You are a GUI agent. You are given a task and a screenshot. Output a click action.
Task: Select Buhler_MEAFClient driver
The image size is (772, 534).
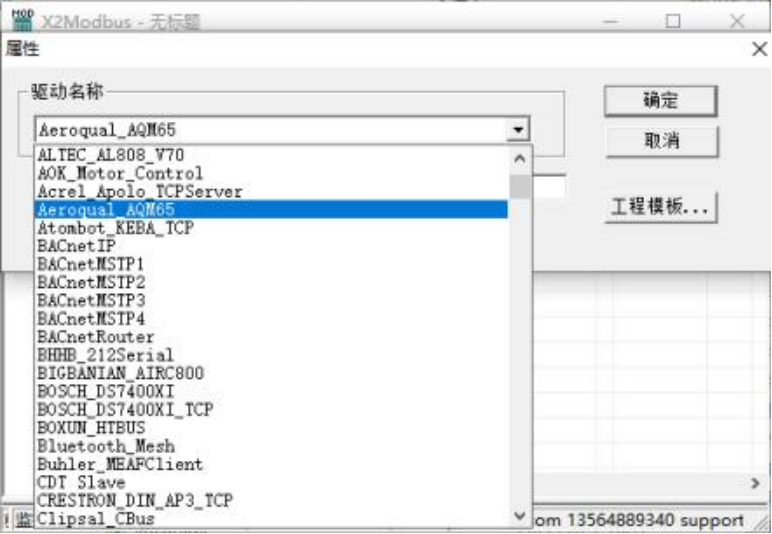point(272,464)
